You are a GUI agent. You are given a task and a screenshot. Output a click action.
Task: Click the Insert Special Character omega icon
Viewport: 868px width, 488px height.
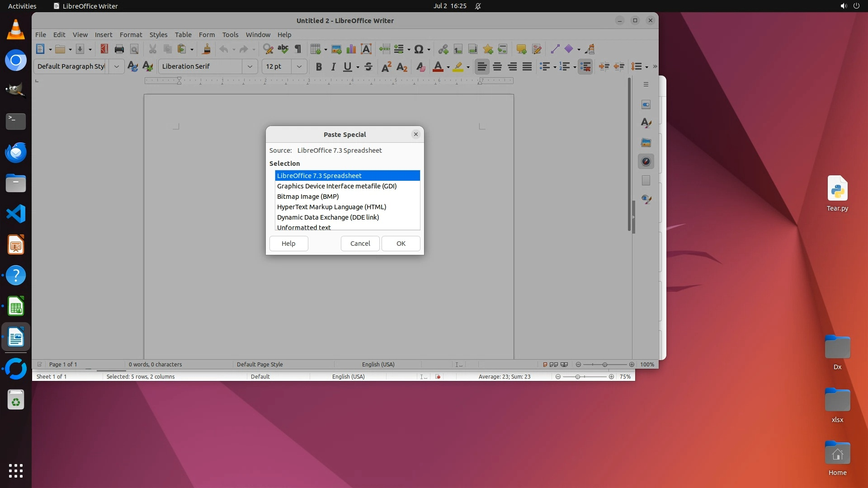[x=419, y=49]
